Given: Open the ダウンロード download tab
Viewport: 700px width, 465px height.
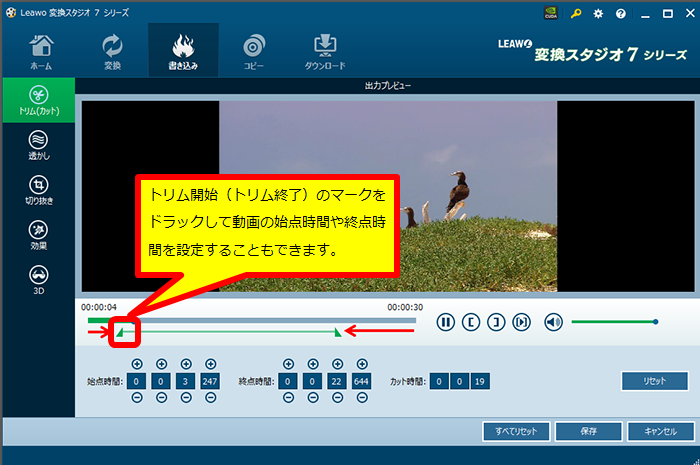Looking at the screenshot, I should pos(325,51).
